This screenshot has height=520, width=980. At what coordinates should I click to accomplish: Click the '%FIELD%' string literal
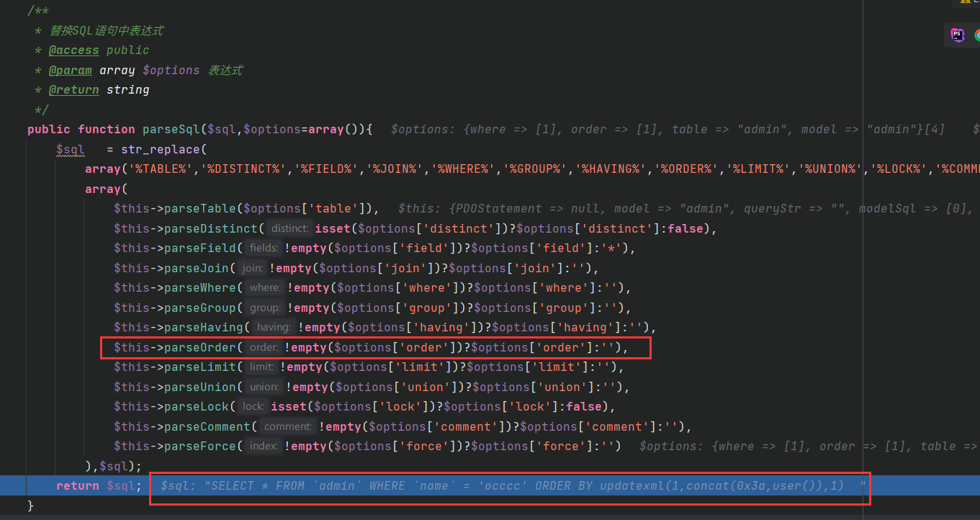(x=323, y=169)
